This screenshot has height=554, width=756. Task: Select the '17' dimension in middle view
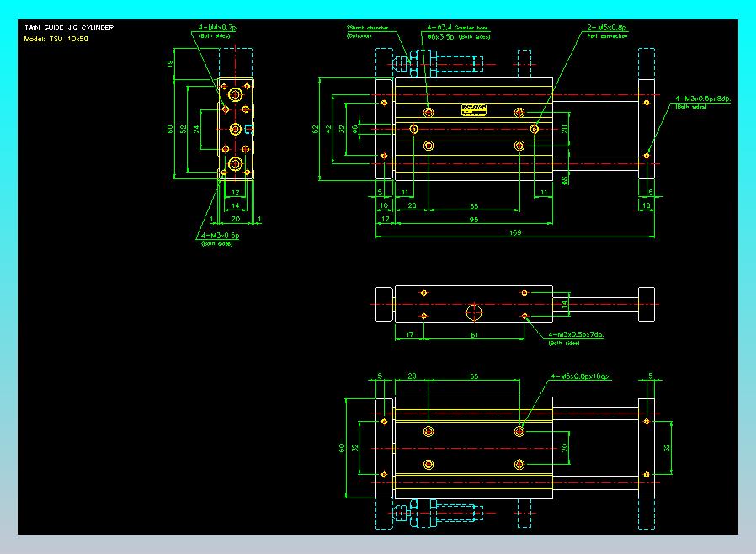click(x=409, y=334)
